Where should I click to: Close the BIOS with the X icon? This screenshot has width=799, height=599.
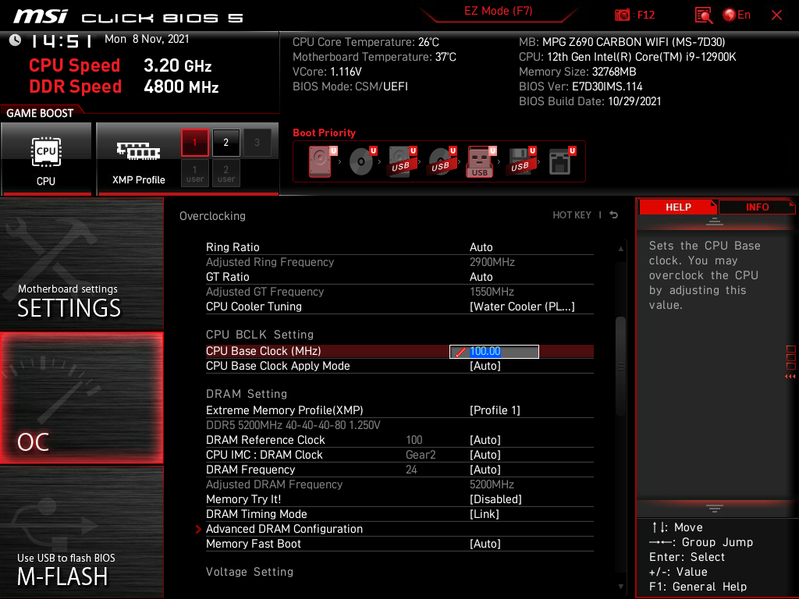(x=777, y=15)
